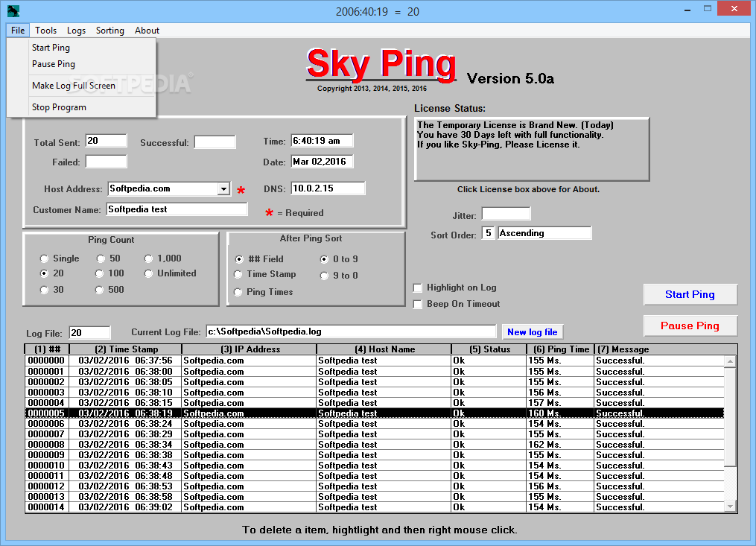Minimize the Sky Ping window

[x=687, y=10]
